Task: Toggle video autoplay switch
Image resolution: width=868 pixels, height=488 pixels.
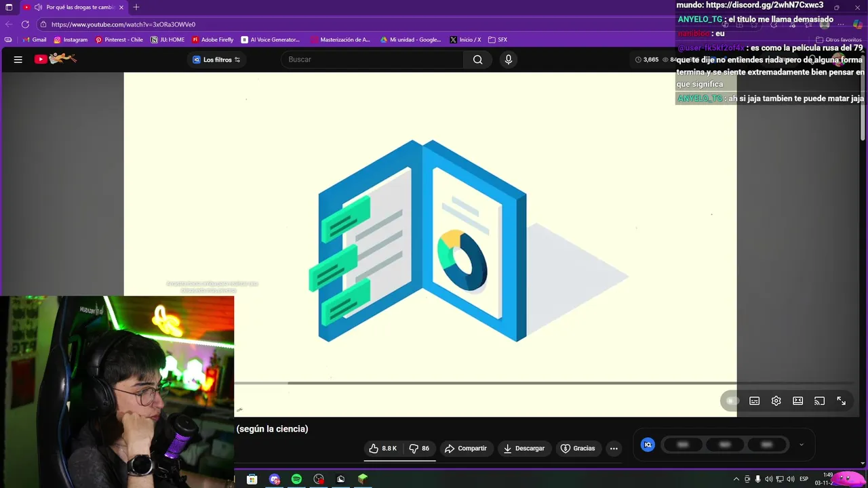Action: [731, 401]
